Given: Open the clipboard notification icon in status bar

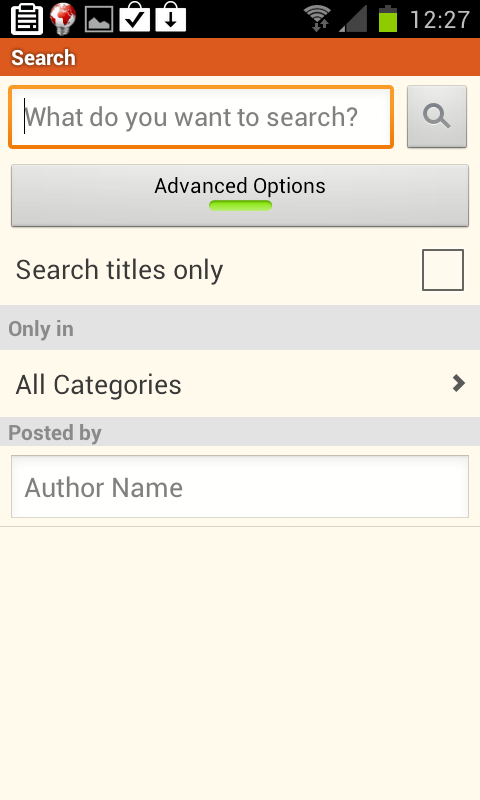Looking at the screenshot, I should click(x=27, y=19).
